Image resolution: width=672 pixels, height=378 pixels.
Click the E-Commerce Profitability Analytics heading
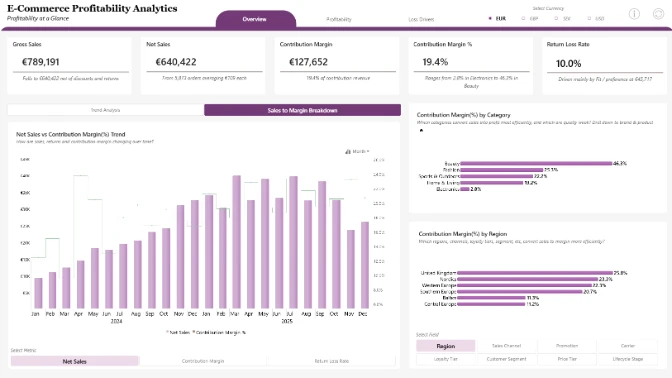click(x=92, y=8)
